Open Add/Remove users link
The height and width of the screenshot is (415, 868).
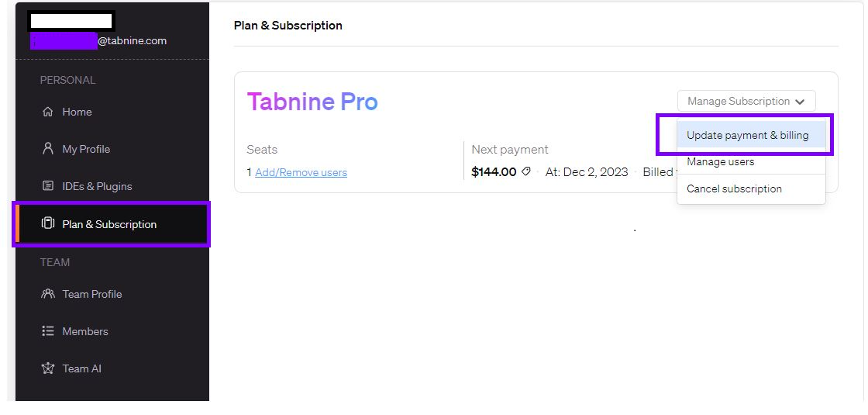pos(301,172)
